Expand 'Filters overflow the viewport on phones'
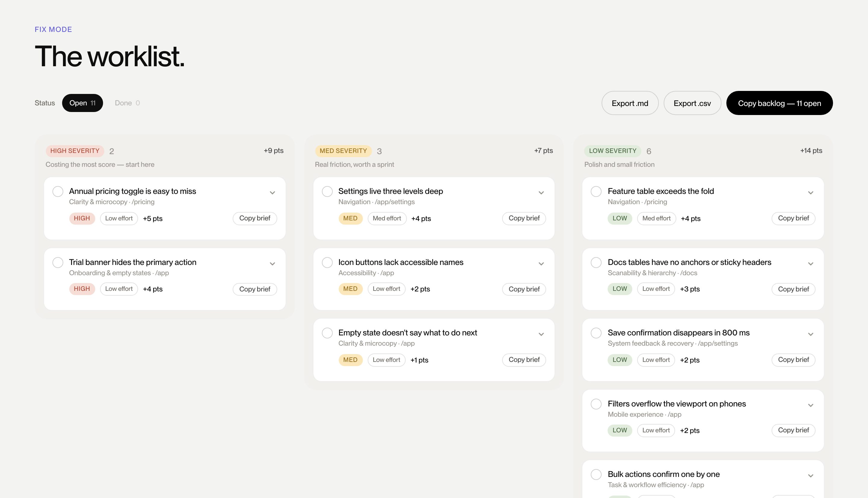This screenshot has height=498, width=868. tap(810, 405)
